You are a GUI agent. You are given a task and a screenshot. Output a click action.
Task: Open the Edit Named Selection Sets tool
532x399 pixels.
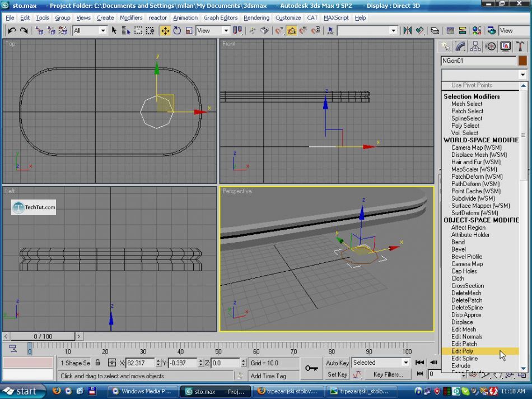click(330, 31)
